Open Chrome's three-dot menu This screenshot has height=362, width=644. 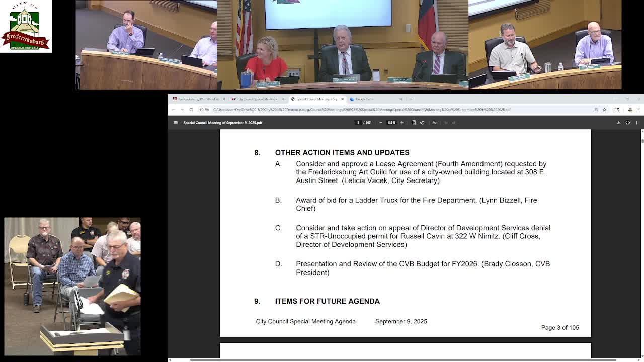(639, 110)
